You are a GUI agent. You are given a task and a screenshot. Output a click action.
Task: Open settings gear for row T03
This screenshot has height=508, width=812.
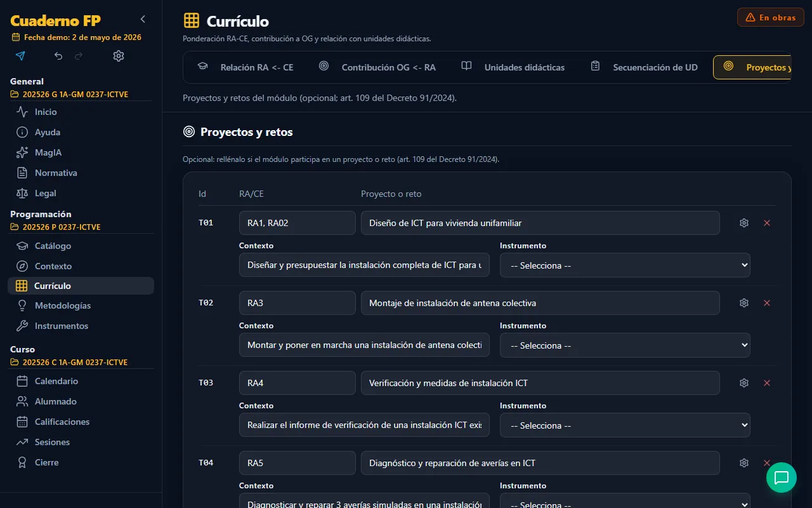tap(744, 383)
